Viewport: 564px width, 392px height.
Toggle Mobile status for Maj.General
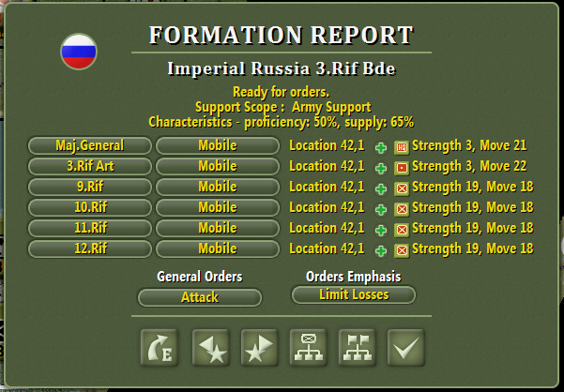pos(218,145)
